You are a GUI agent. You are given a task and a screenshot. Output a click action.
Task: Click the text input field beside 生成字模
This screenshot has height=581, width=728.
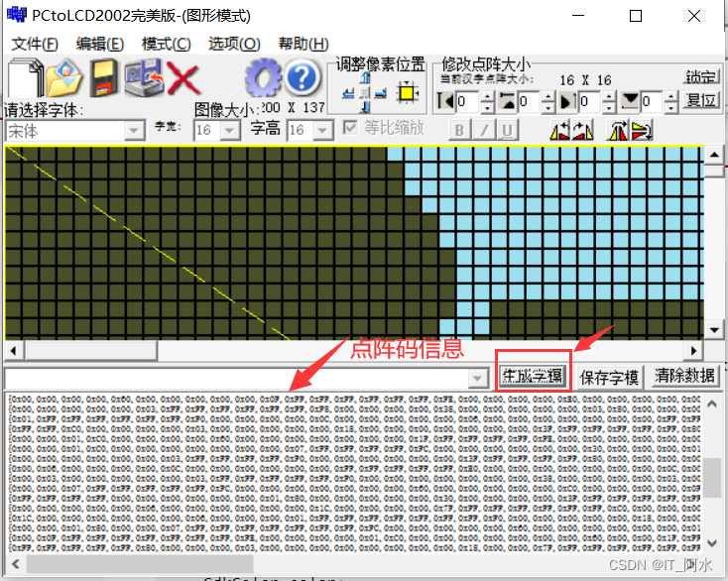[236, 378]
